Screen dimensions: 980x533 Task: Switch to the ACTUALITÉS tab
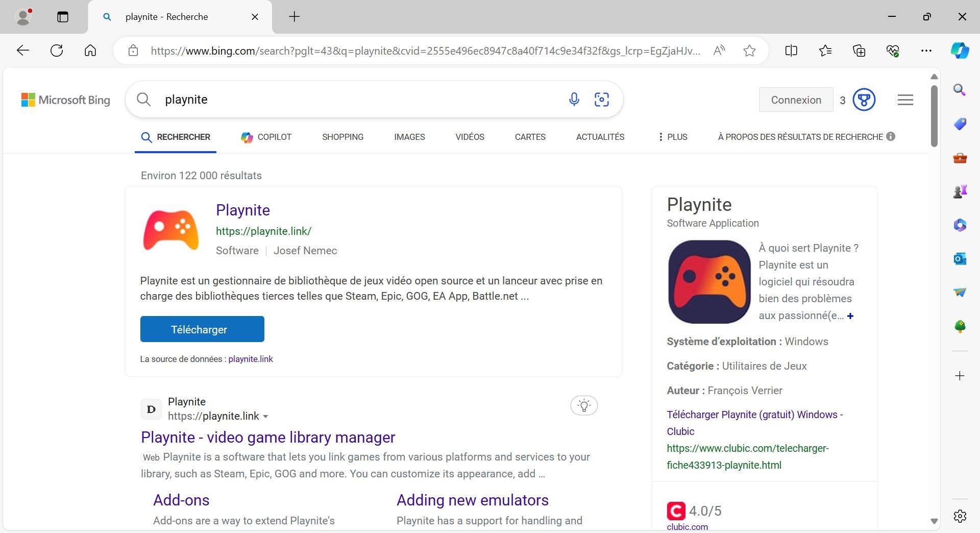[600, 137]
